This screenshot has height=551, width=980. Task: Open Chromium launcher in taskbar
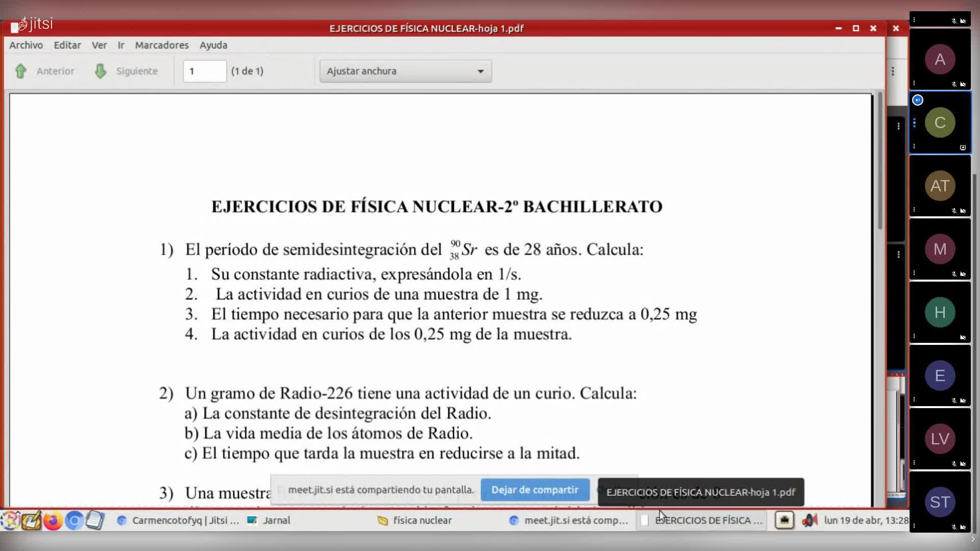(74, 520)
